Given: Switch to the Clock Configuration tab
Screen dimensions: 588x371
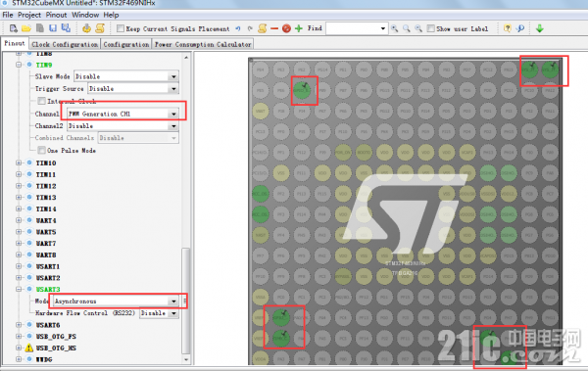Looking at the screenshot, I should click(x=65, y=44).
